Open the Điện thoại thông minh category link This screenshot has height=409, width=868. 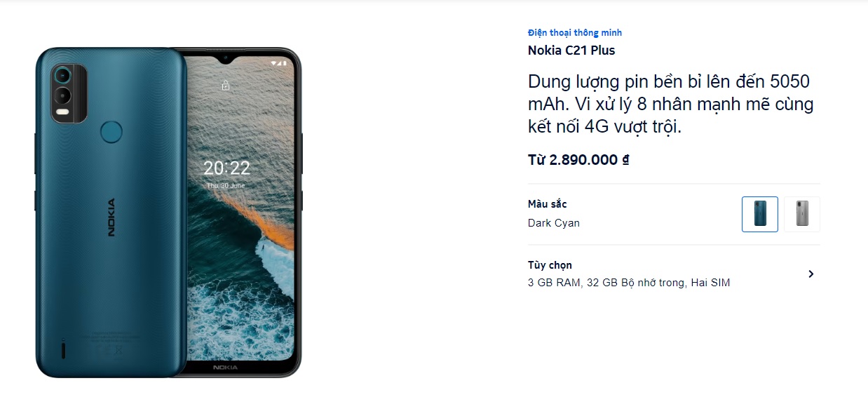click(575, 32)
